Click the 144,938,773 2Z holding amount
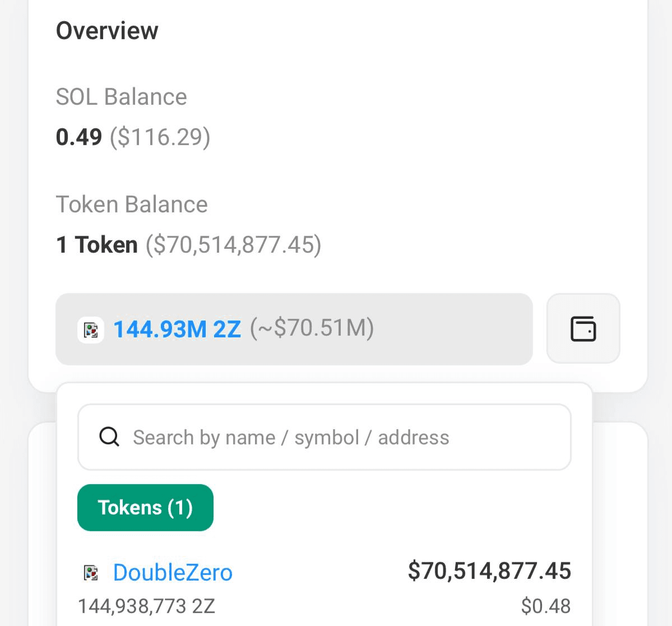The width and height of the screenshot is (672, 626). pos(146,606)
